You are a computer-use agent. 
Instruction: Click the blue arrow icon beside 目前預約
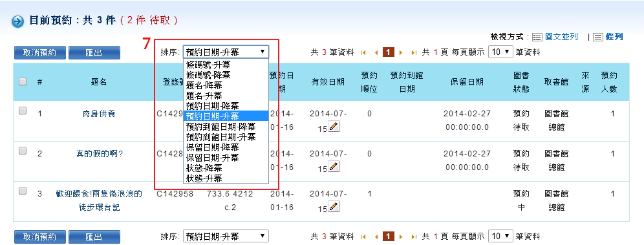click(x=17, y=21)
